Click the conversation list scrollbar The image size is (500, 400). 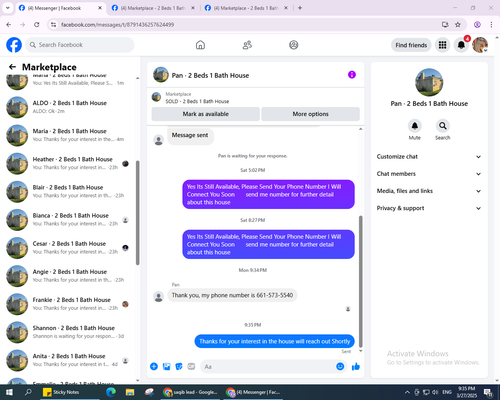[137, 213]
